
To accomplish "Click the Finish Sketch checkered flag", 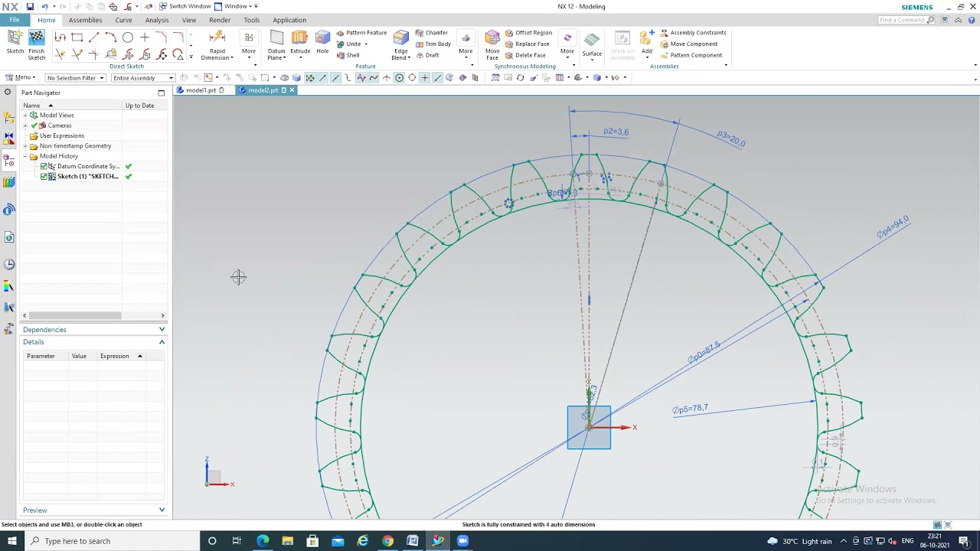I will [x=36, y=37].
